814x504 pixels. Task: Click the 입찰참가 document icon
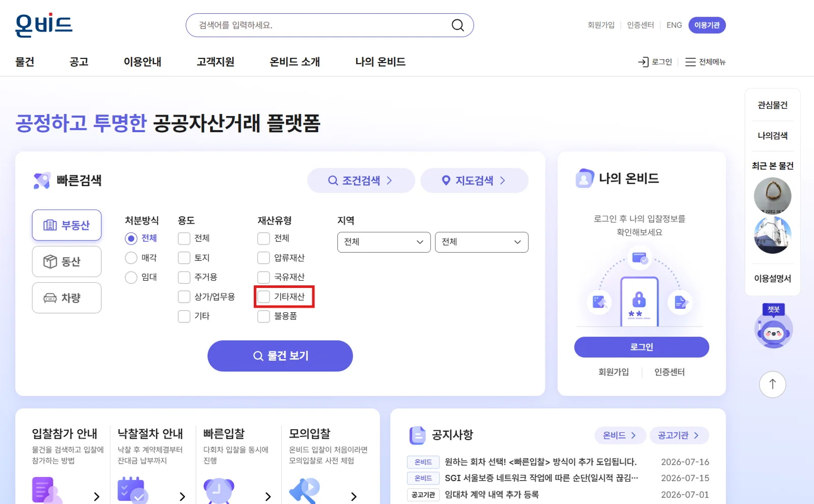tap(46, 490)
